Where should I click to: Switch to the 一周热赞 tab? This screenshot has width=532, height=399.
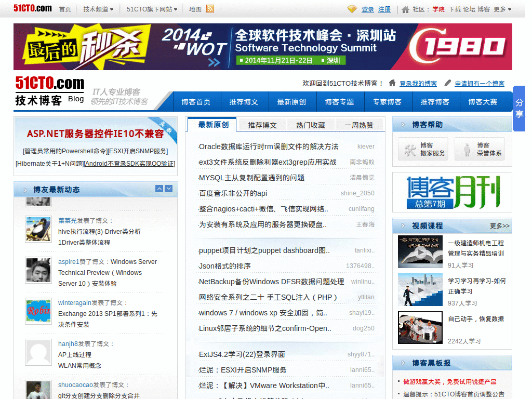pyautogui.click(x=359, y=125)
